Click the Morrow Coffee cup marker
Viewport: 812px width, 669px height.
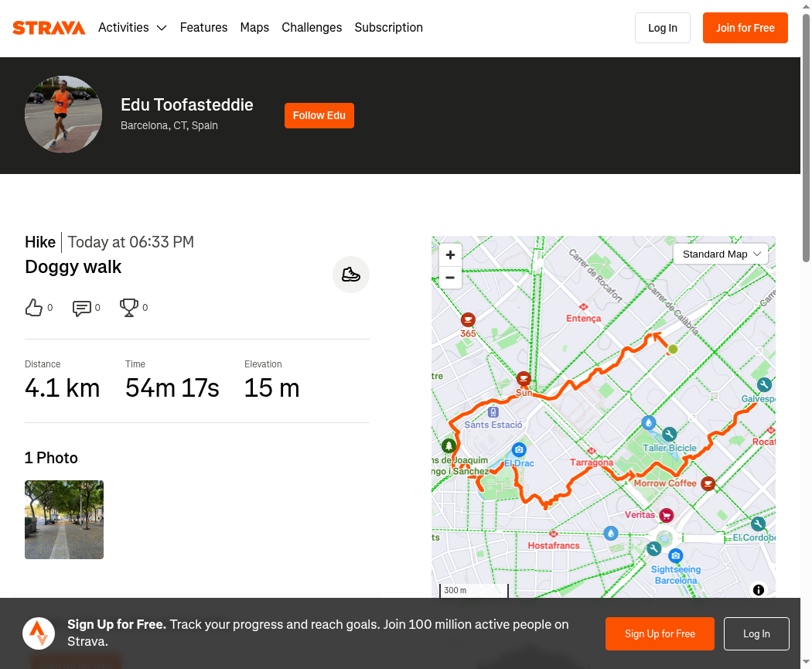point(708,483)
